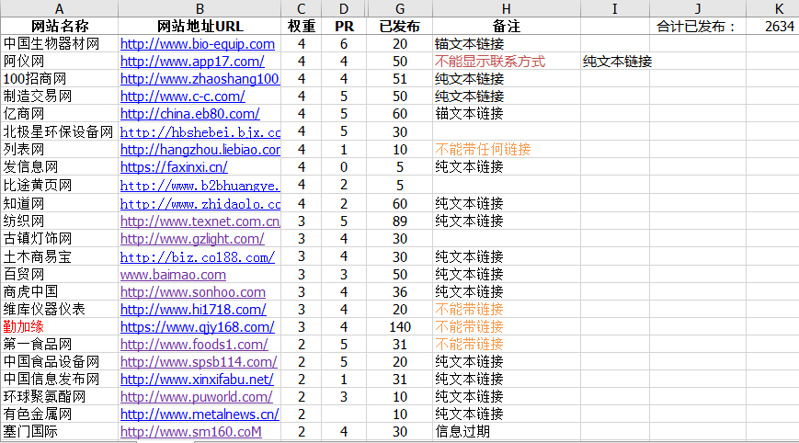Image resolution: width=799 pixels, height=443 pixels.
Task: Select the 环球聚氨酯网 cell
Action: point(59,397)
